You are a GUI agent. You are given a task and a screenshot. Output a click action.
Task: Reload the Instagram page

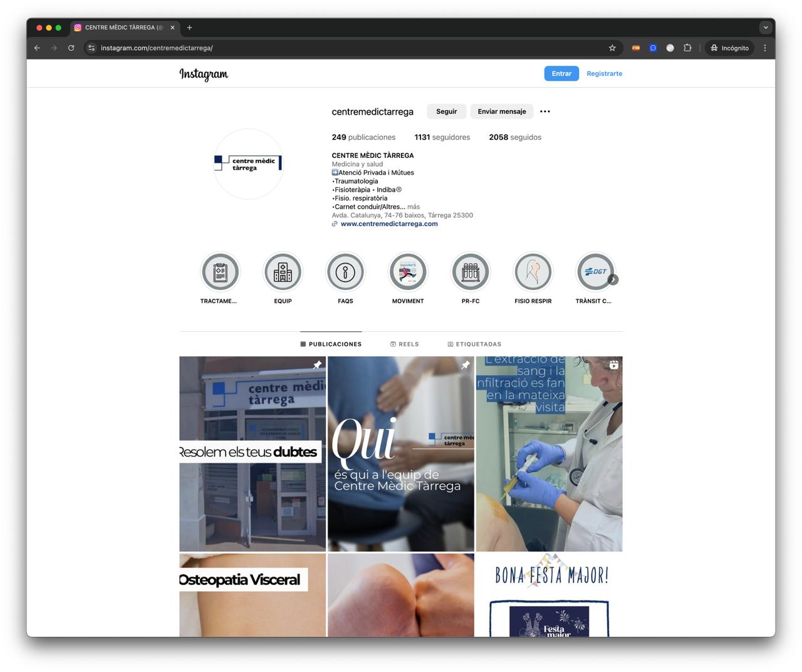pyautogui.click(x=71, y=48)
